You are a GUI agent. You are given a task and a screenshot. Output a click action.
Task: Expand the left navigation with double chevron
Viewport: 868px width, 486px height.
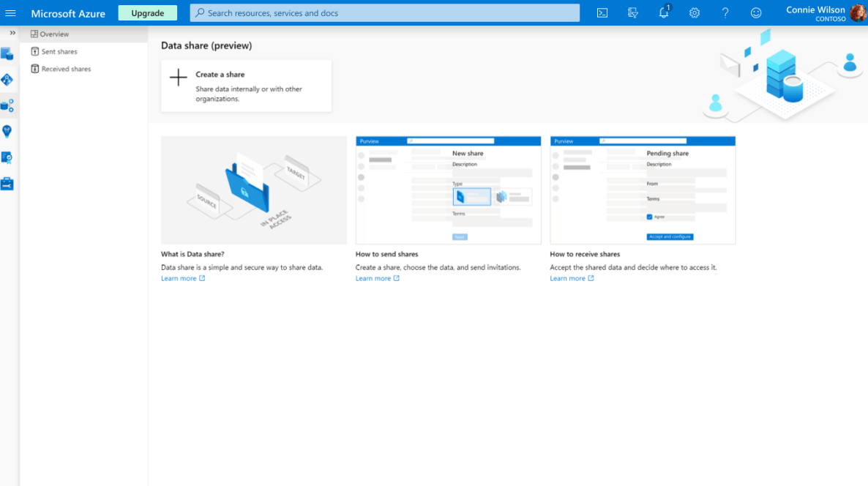(x=12, y=33)
